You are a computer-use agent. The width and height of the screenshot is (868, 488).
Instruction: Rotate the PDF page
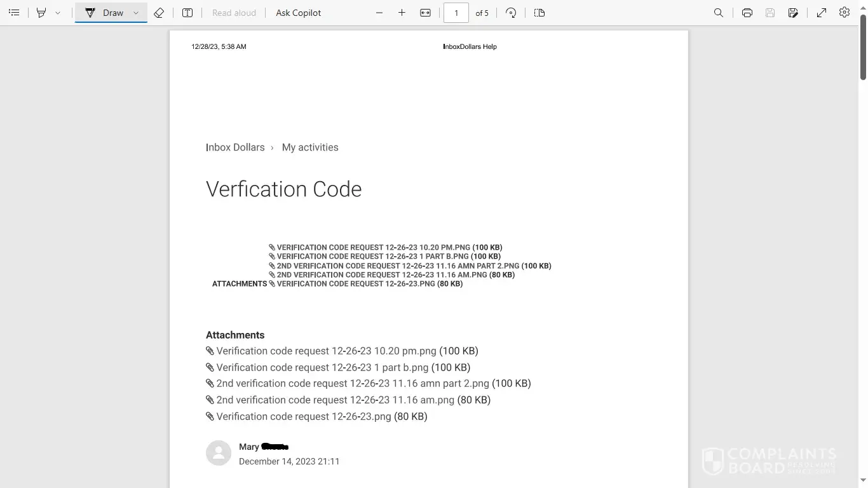pyautogui.click(x=511, y=13)
